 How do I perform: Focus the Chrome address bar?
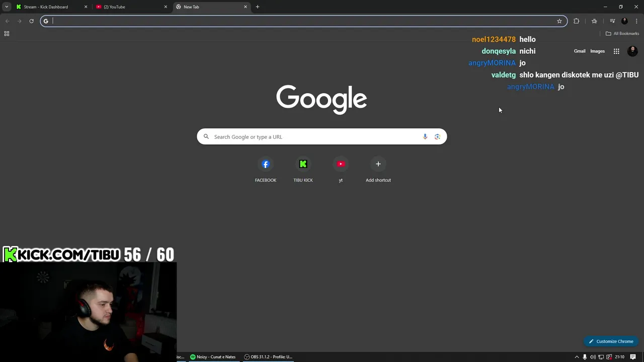[303, 21]
